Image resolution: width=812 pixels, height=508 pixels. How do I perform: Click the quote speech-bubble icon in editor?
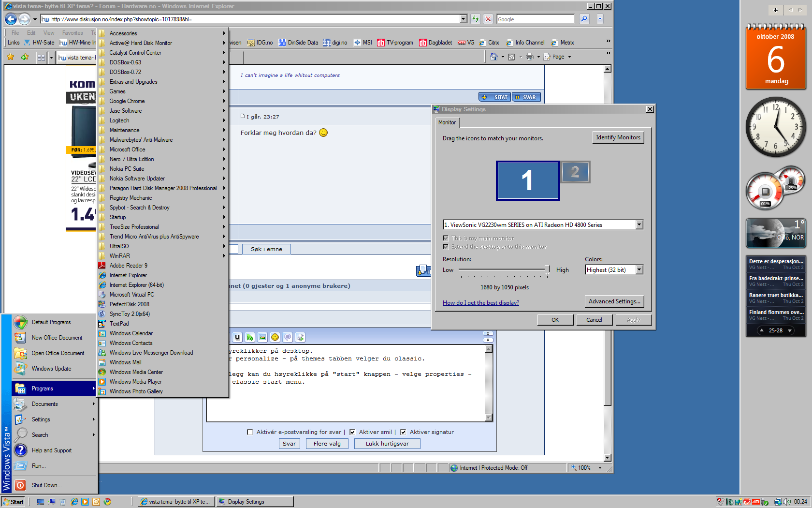288,337
